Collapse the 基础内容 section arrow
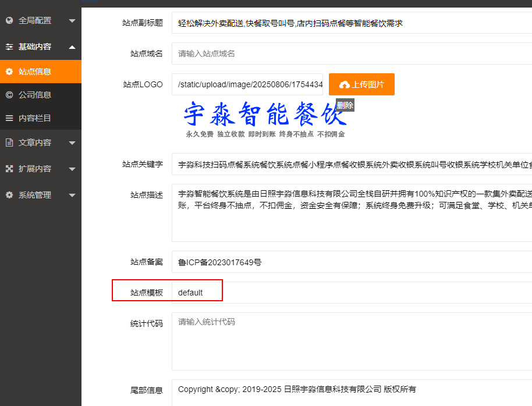This screenshot has width=532, height=406. pos(72,47)
